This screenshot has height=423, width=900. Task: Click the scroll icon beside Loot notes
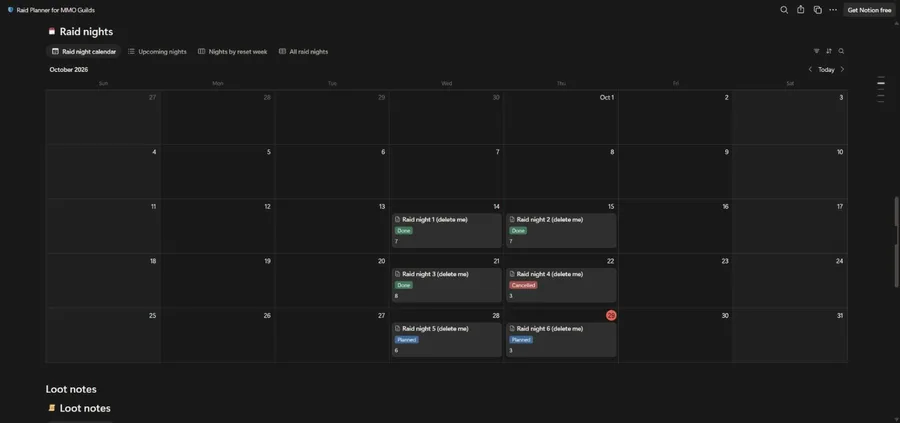[52, 408]
